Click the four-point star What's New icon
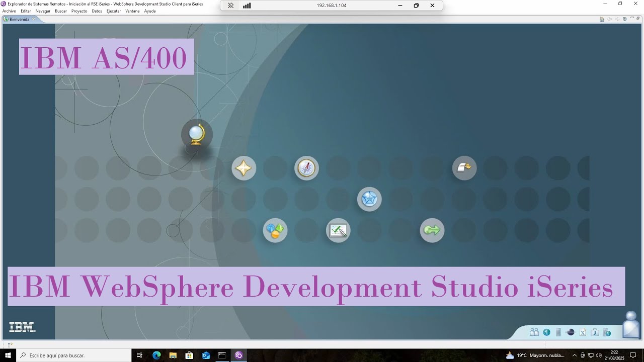Image resolution: width=644 pixels, height=362 pixels. click(244, 168)
